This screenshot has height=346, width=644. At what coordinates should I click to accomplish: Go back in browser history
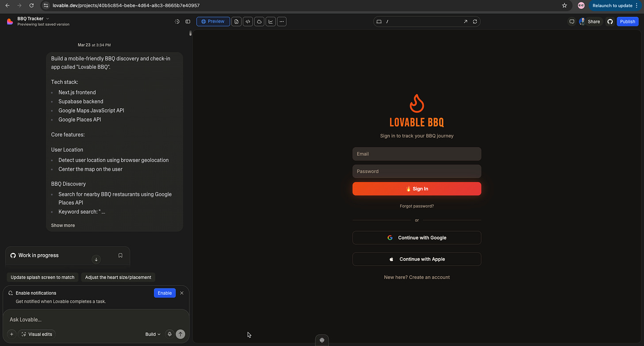click(x=7, y=5)
